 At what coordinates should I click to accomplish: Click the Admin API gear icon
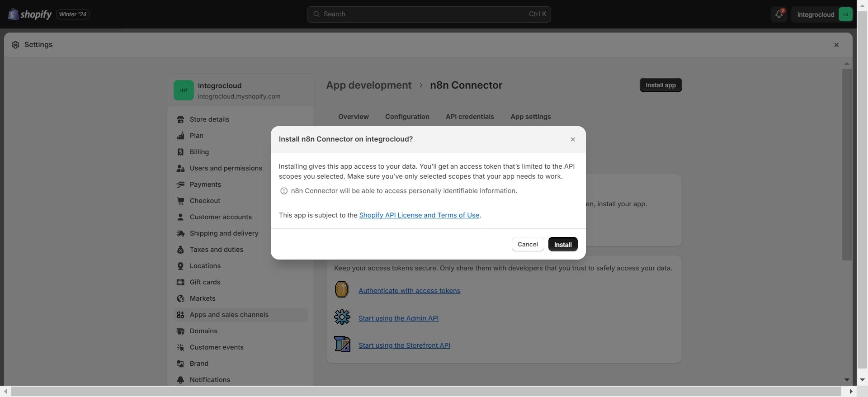tap(342, 317)
